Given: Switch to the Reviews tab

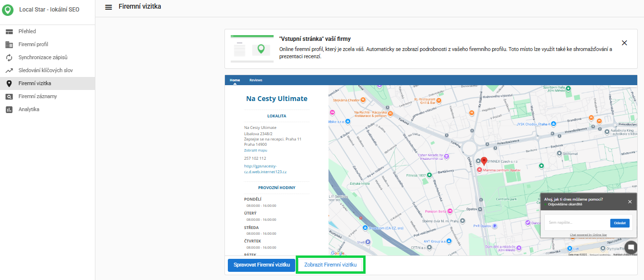Looking at the screenshot, I should [256, 80].
